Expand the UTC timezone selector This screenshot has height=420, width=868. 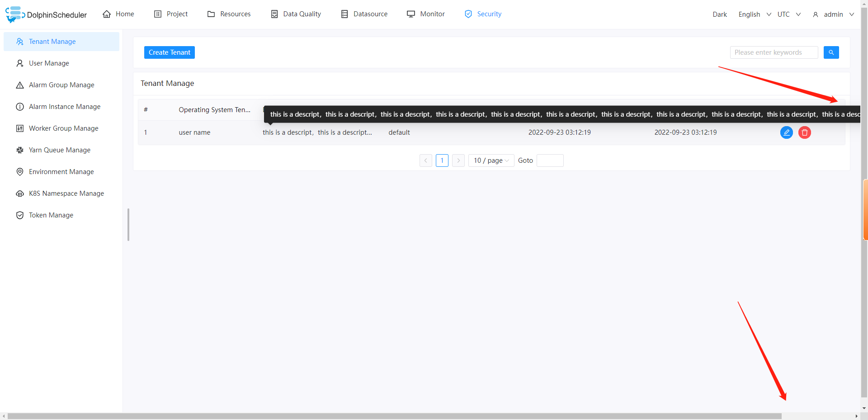pos(788,14)
